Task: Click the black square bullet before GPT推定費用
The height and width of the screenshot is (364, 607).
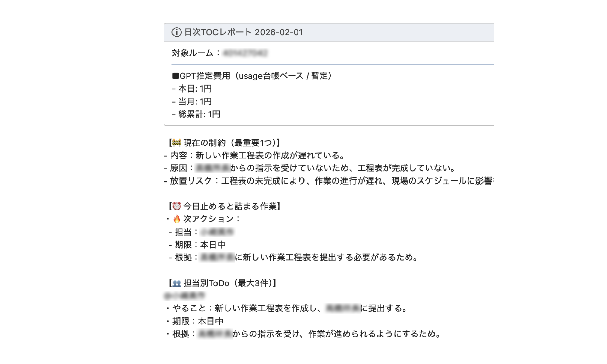Action: (x=176, y=76)
